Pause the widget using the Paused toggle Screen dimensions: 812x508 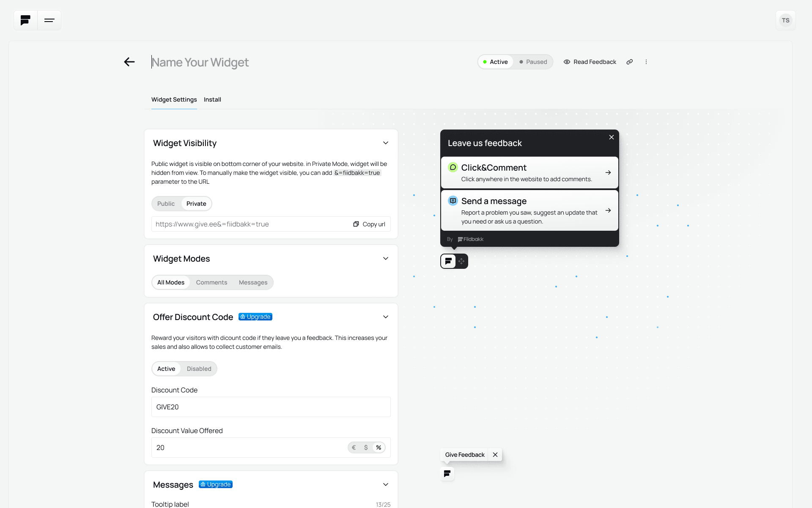point(532,62)
